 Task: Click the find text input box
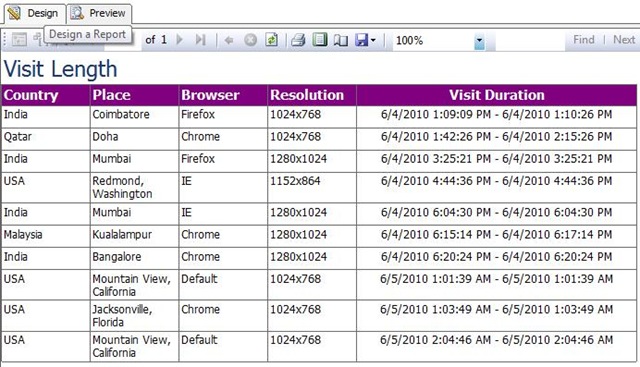coord(530,40)
